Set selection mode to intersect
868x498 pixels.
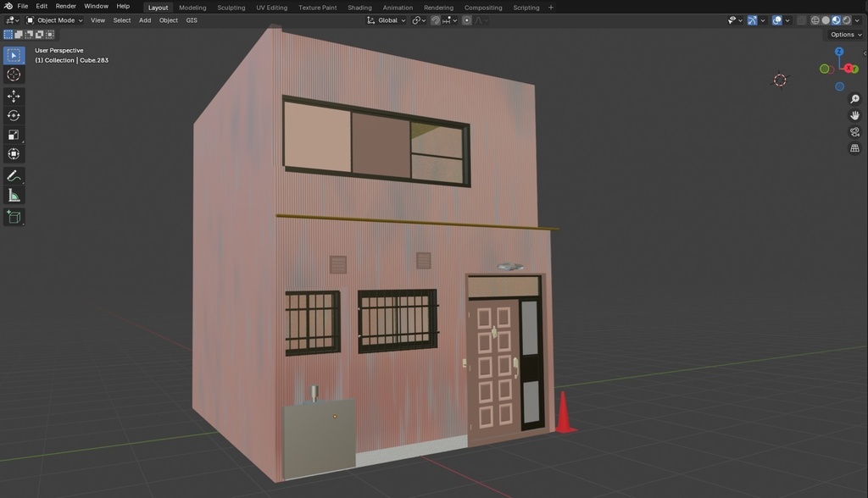50,35
